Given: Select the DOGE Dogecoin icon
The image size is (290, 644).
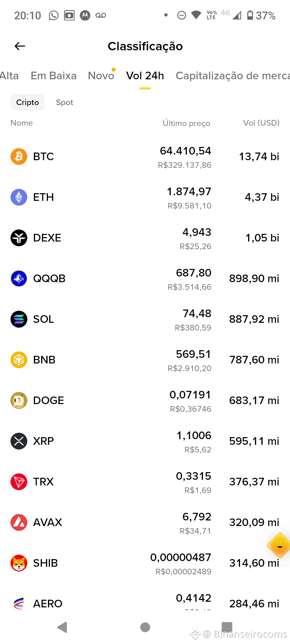Looking at the screenshot, I should point(19,400).
